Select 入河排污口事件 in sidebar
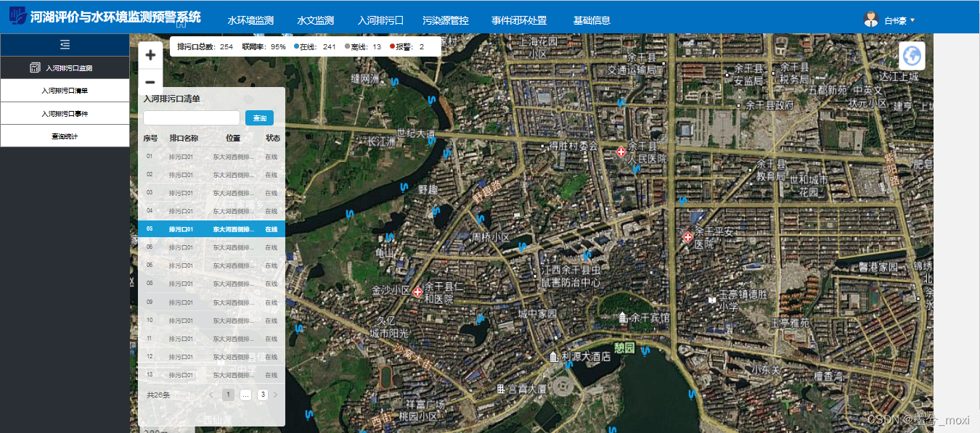 65,113
